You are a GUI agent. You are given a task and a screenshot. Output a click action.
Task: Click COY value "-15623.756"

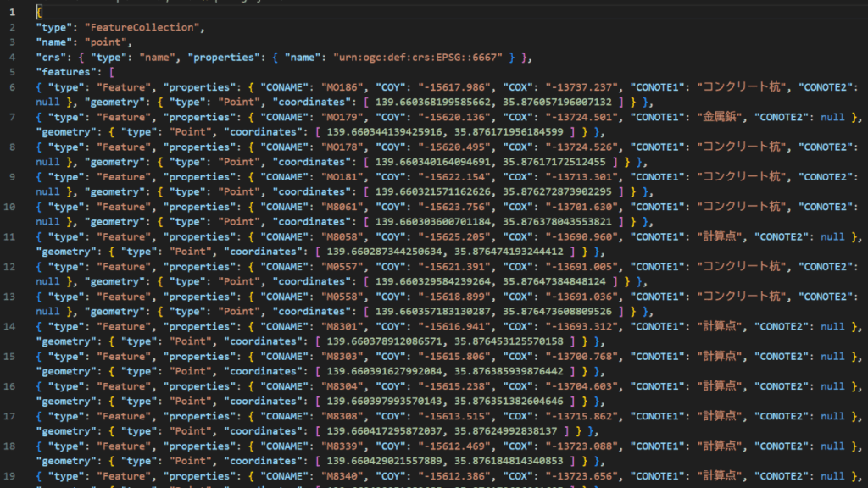[454, 207]
